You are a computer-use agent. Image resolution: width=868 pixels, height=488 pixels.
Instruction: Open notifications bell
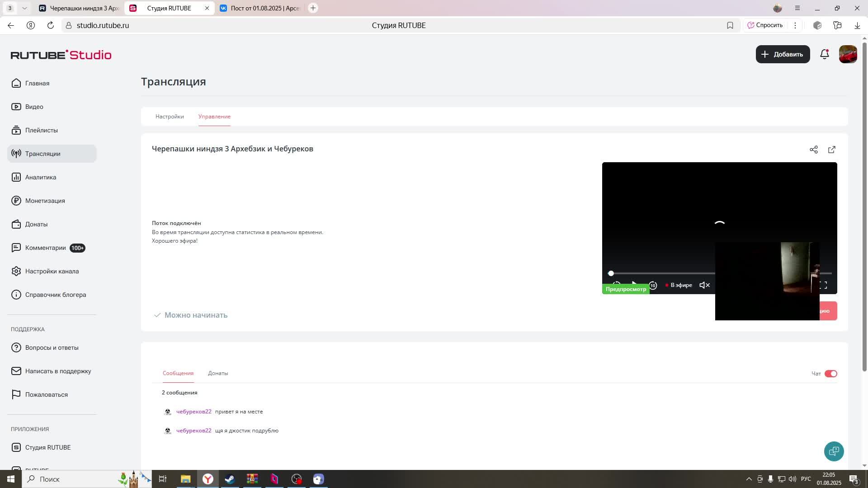click(825, 54)
